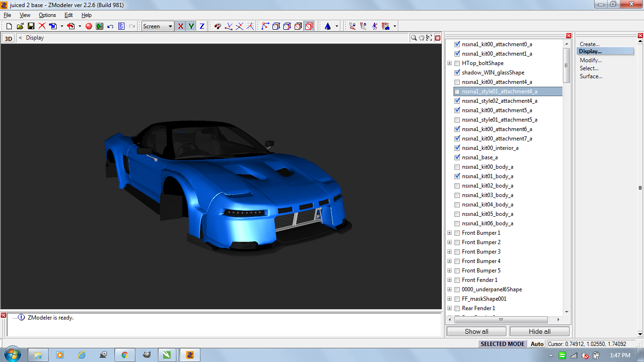The width and height of the screenshot is (644, 362).
Task: Toggle the Y axis button
Action: (x=191, y=26)
